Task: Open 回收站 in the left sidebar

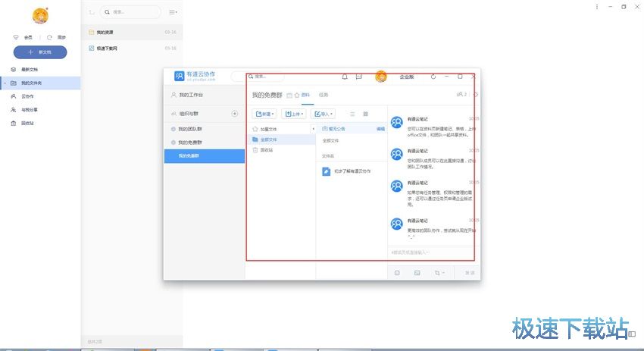Action: coord(40,124)
